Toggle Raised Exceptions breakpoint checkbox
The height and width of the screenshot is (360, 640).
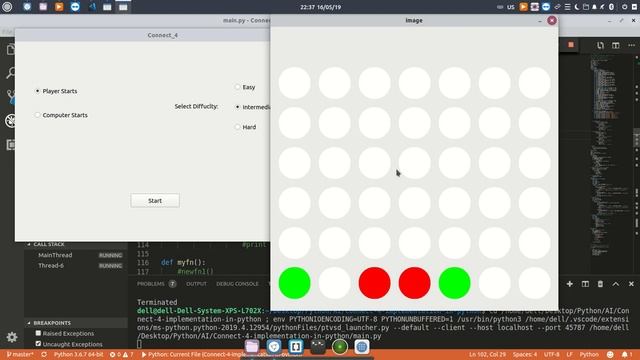pos(38,333)
